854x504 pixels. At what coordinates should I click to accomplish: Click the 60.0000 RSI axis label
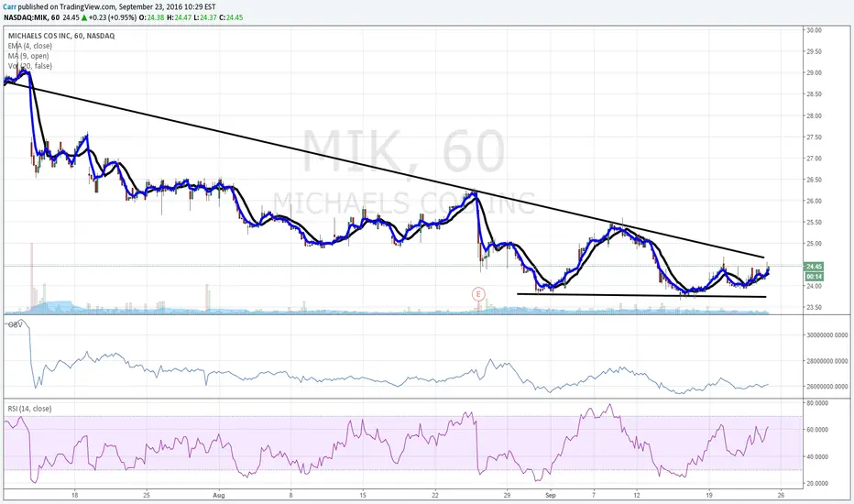pyautogui.click(x=817, y=430)
